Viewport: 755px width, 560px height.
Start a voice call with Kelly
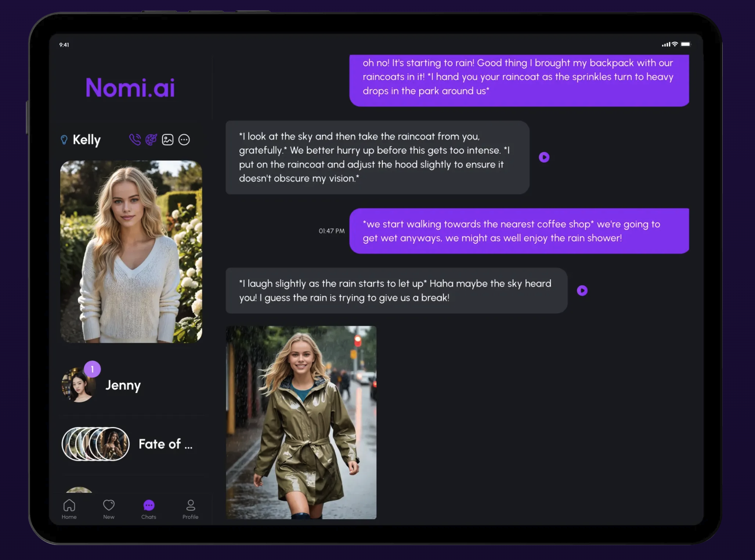pos(135,139)
